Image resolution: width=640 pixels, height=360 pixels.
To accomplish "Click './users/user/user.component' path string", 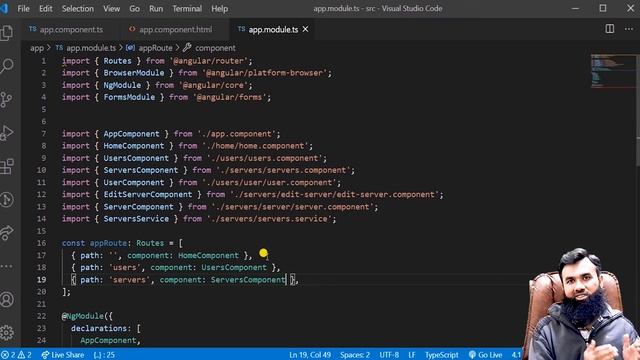I will click(x=269, y=182).
